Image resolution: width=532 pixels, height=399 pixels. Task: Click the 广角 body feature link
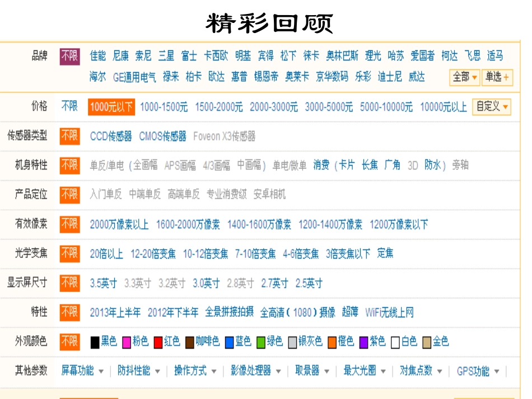pyautogui.click(x=392, y=166)
